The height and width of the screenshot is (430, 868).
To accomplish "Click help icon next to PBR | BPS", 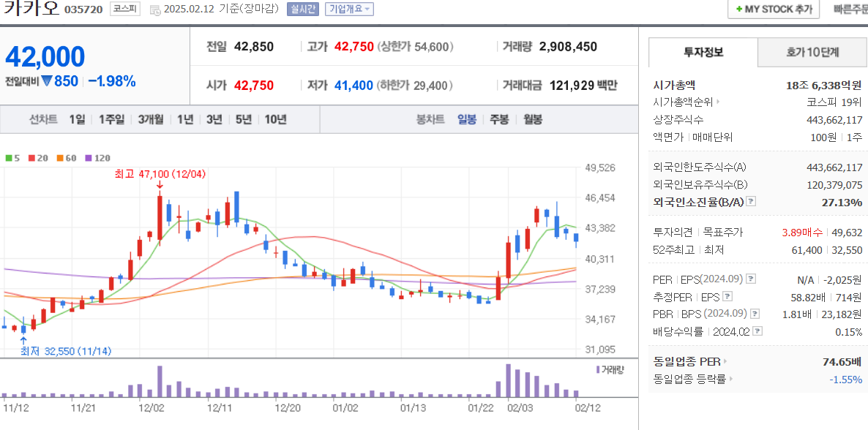I will coord(755,314).
